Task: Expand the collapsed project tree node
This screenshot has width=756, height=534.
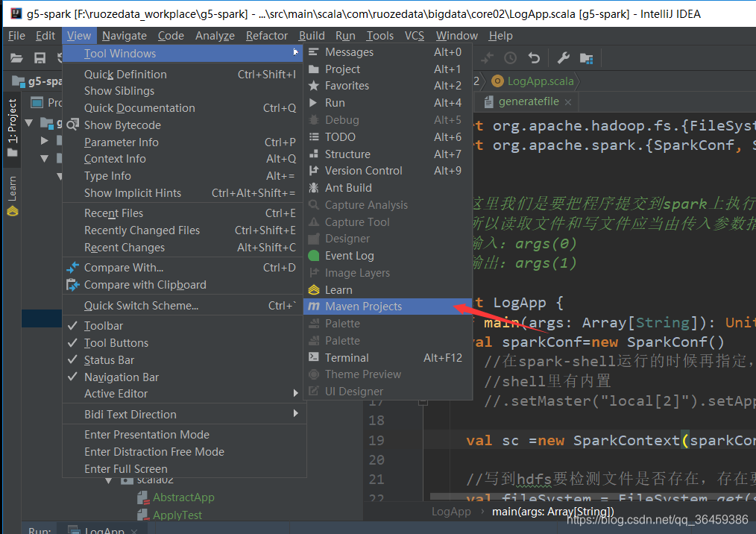Action: click(44, 140)
